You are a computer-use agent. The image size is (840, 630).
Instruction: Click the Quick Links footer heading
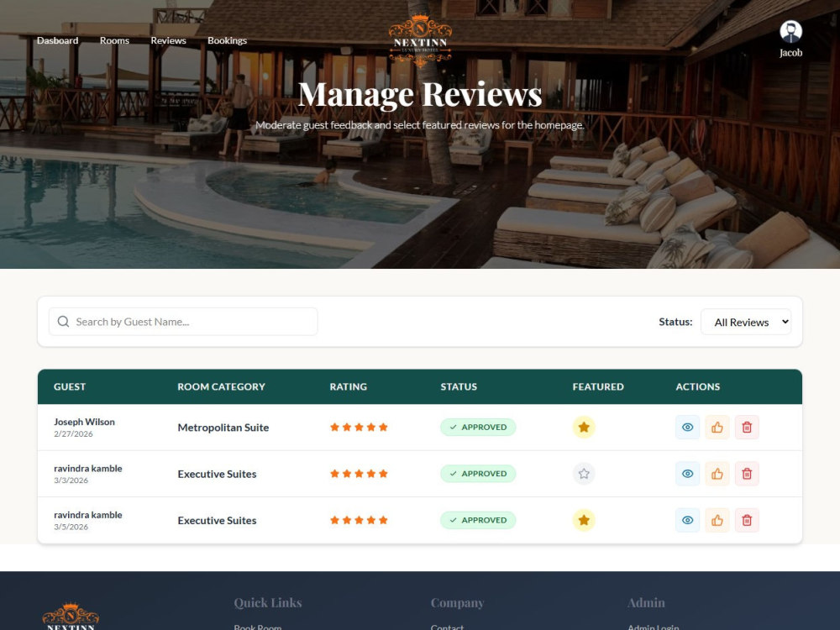[x=268, y=602]
